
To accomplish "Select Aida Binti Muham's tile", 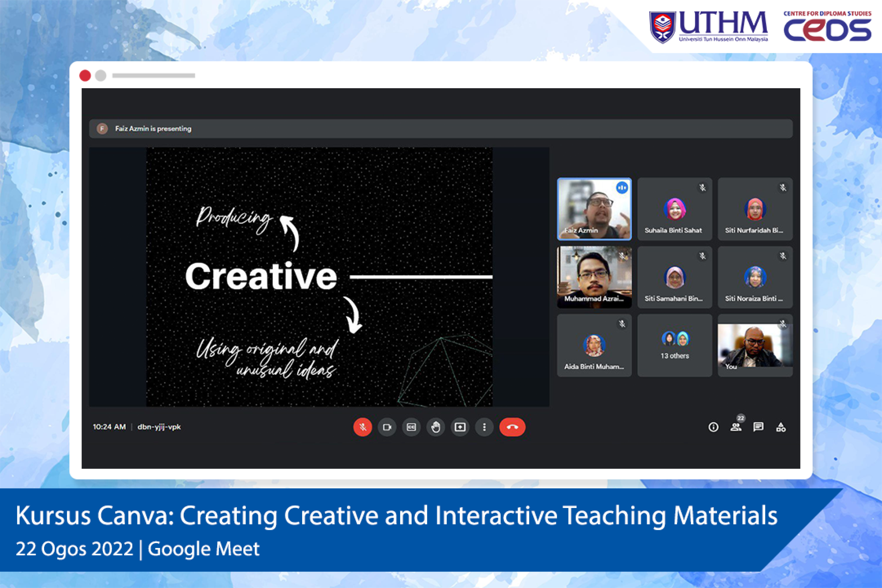I will (594, 345).
